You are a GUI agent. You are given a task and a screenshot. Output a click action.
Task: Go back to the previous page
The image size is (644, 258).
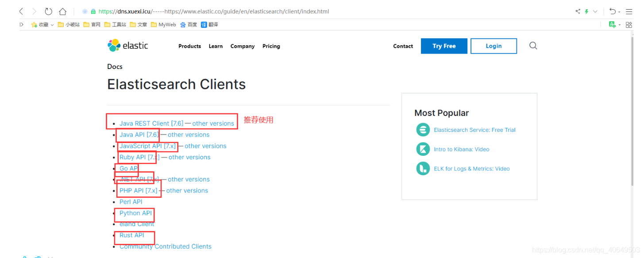point(21,12)
